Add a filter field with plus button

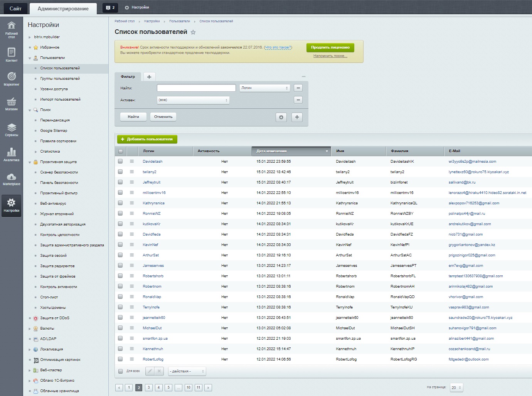pyautogui.click(x=297, y=117)
